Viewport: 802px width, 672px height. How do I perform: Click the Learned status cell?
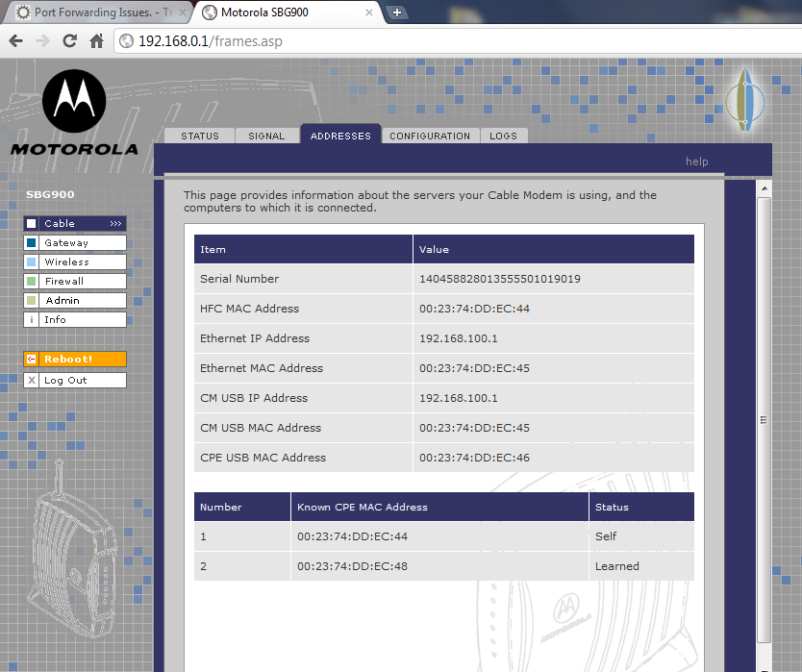[641, 566]
